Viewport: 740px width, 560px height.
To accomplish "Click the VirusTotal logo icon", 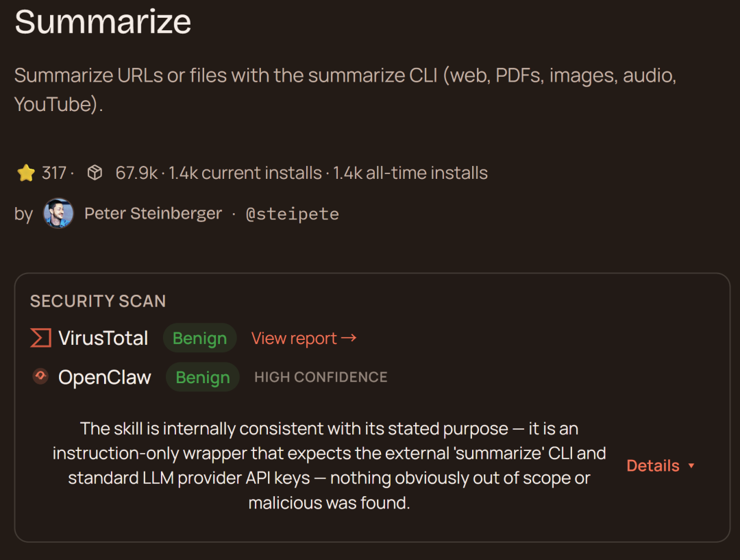I will 41,338.
